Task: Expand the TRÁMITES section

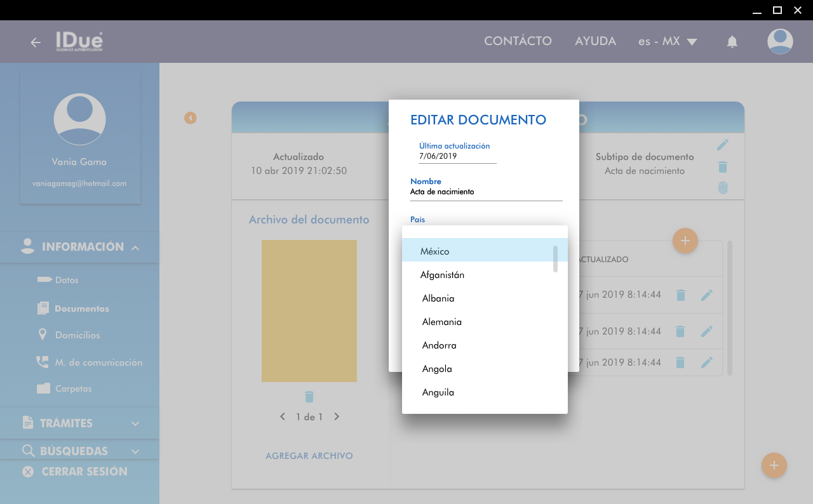Action: pos(135,423)
